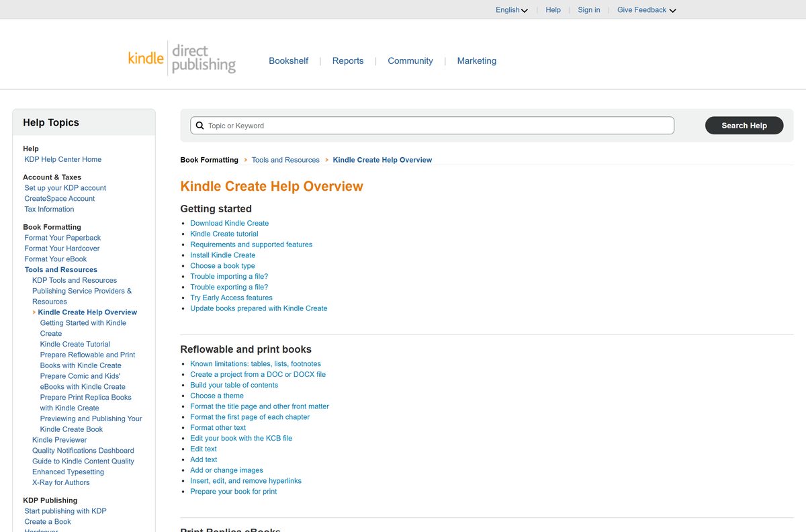The height and width of the screenshot is (532, 806).
Task: Click Kindle Previewer in sidebar
Action: (x=60, y=440)
